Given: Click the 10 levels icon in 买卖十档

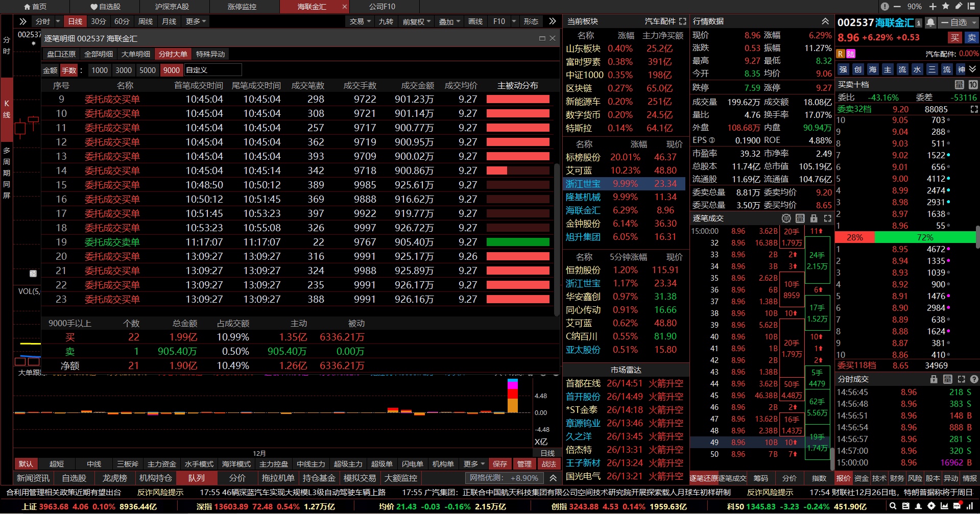Looking at the screenshot, I should click(973, 85).
